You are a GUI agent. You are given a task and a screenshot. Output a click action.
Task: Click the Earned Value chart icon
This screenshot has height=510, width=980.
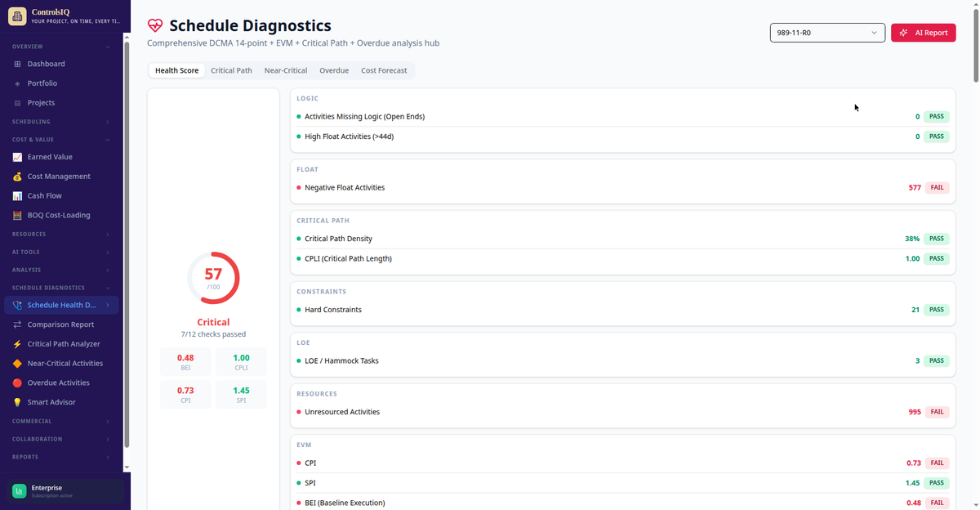tap(17, 157)
